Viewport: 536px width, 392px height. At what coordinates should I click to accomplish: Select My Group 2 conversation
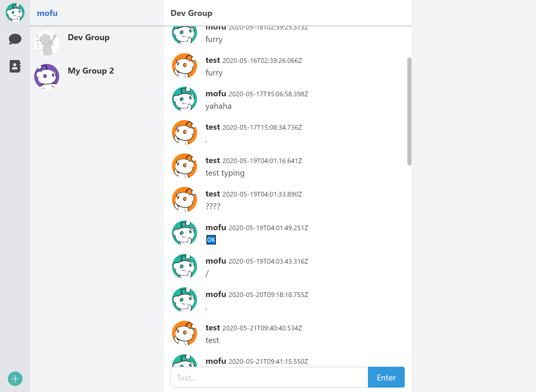pos(91,71)
